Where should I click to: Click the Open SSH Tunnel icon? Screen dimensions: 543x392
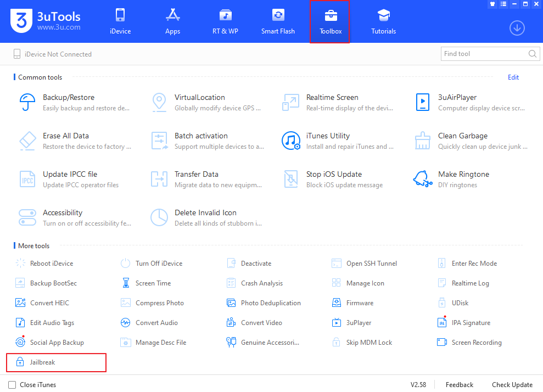[x=336, y=263]
